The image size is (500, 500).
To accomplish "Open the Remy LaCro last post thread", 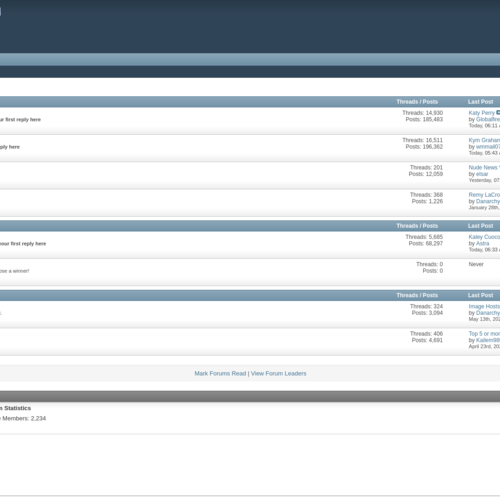I will click(x=484, y=195).
